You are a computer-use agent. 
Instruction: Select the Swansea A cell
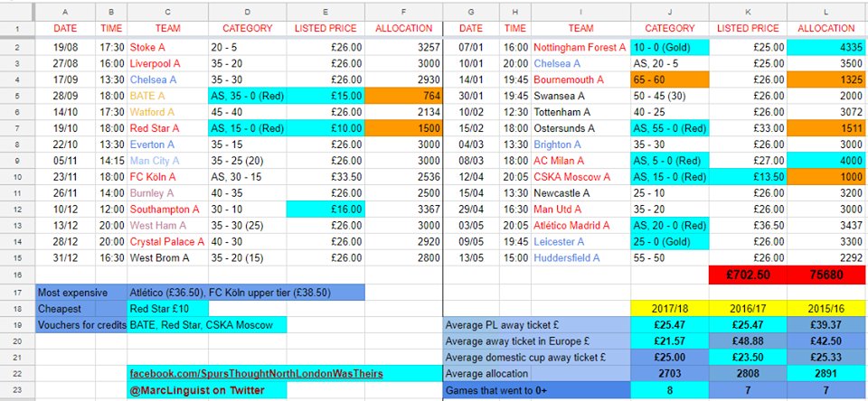pos(580,97)
